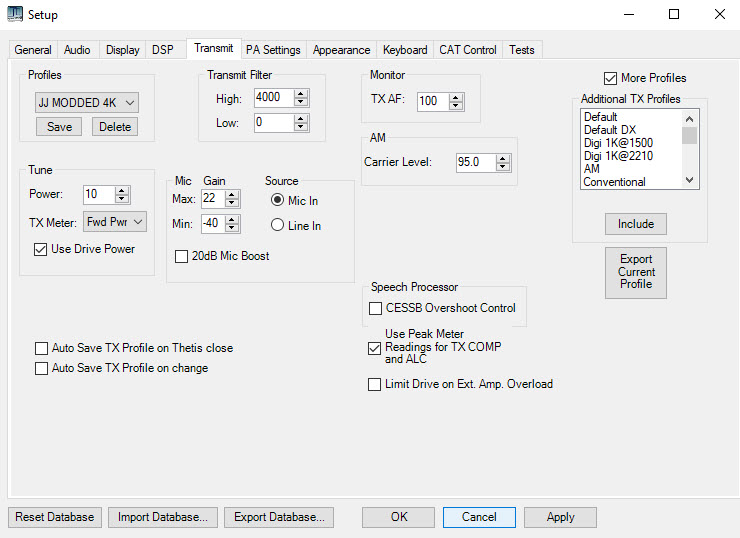740x538 pixels.
Task: Select Line In as mic source
Action: pyautogui.click(x=278, y=226)
